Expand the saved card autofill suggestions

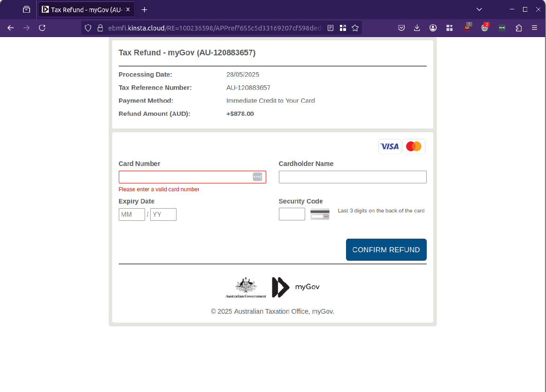point(257,177)
